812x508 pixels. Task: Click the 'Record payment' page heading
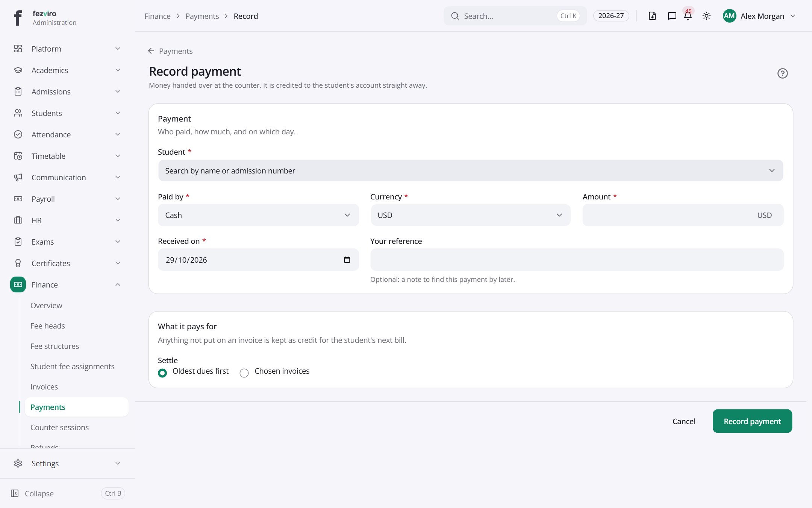pyautogui.click(x=195, y=71)
